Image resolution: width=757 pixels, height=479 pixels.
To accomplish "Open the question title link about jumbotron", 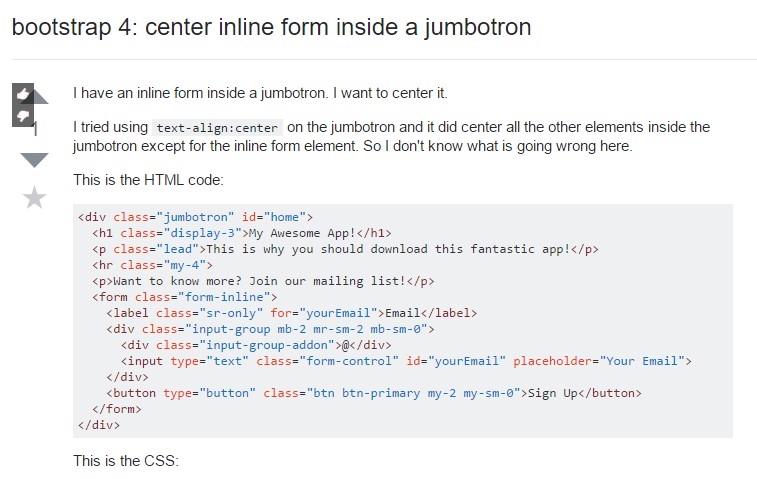I will [271, 27].
